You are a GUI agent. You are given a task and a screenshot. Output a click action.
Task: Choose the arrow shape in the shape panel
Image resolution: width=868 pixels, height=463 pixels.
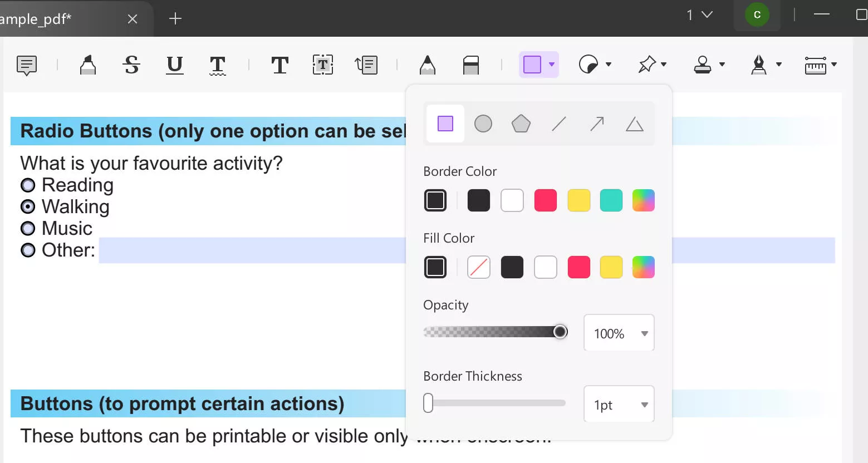(x=596, y=124)
